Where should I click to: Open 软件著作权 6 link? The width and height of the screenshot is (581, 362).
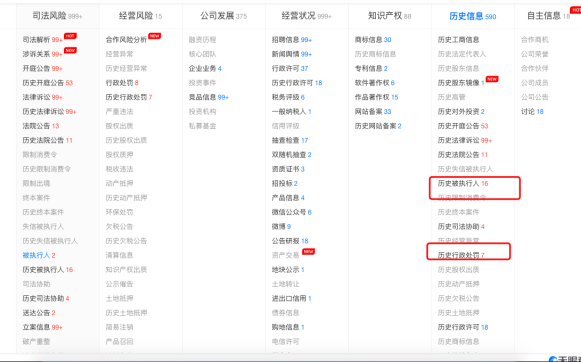[375, 83]
